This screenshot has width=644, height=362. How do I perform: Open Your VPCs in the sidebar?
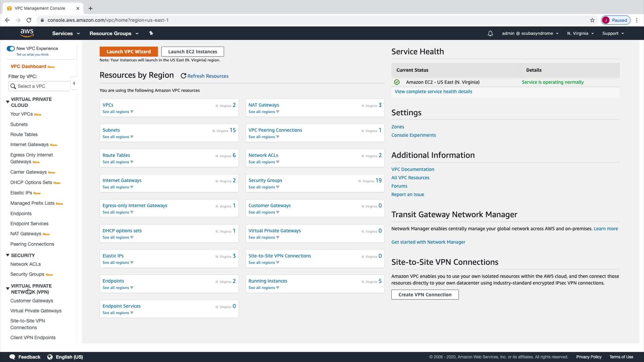click(x=21, y=114)
